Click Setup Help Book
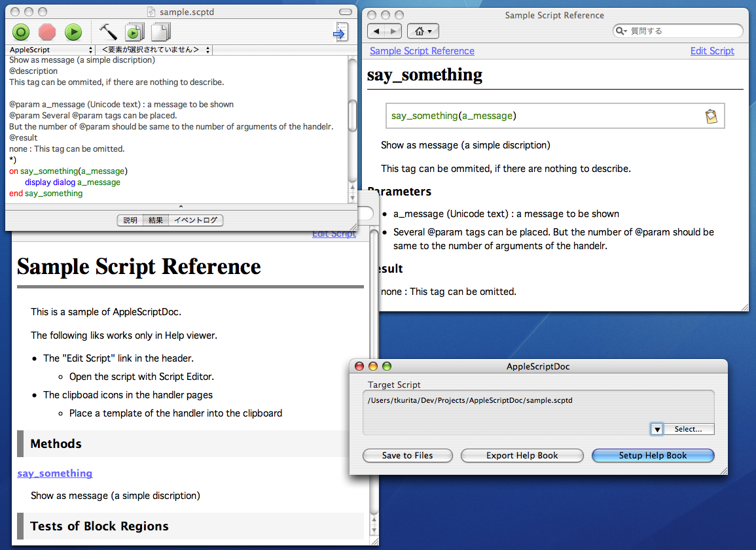This screenshot has width=756, height=550. (x=653, y=456)
